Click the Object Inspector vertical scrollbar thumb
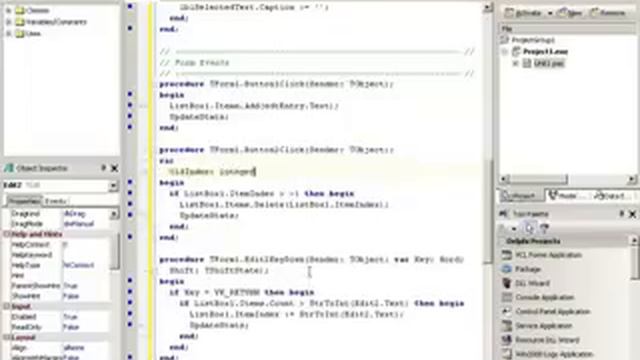This screenshot has height=360, width=640. point(115,251)
